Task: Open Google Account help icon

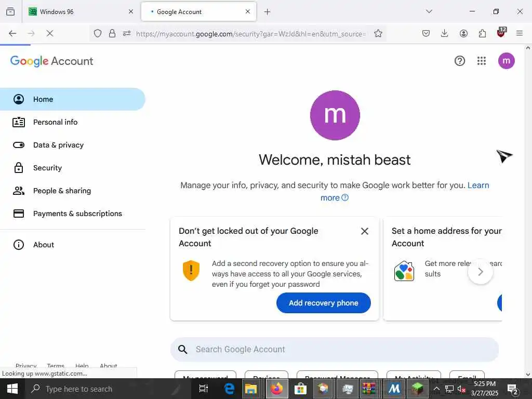Action: pyautogui.click(x=459, y=61)
